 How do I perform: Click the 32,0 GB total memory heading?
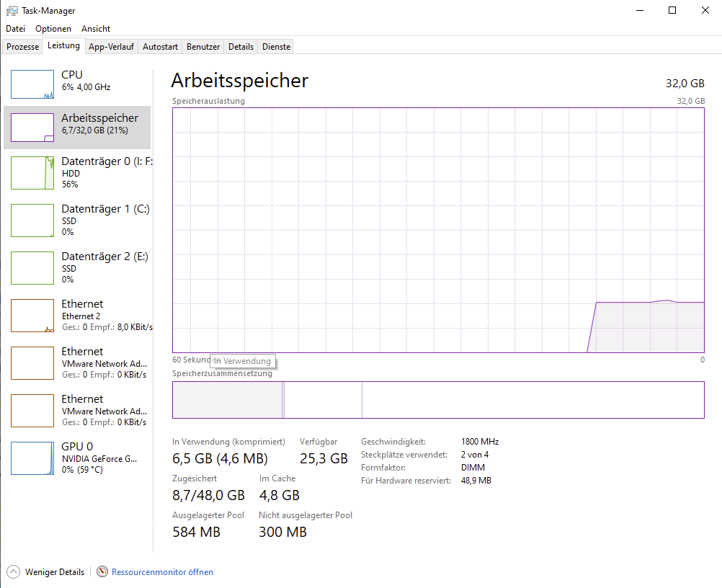(685, 84)
